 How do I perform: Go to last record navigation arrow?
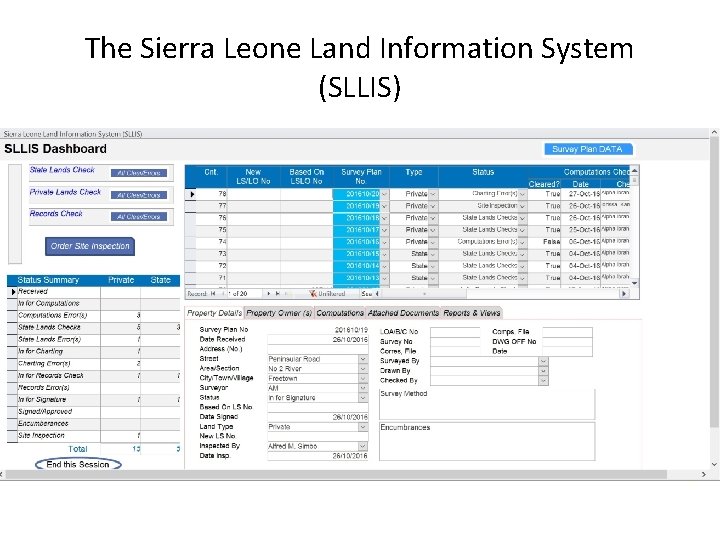click(277, 293)
